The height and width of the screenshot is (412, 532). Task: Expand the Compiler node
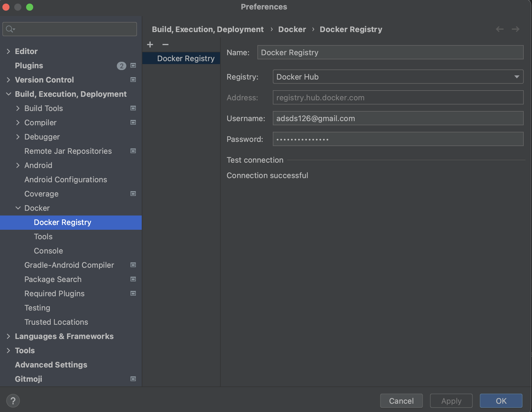click(x=18, y=123)
